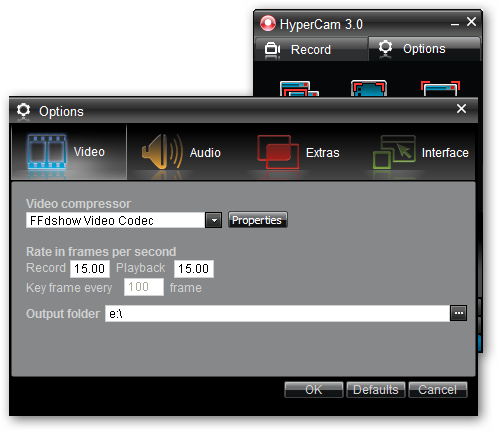498x431 pixels.
Task: Click the Record frame rate field
Action: (90, 269)
